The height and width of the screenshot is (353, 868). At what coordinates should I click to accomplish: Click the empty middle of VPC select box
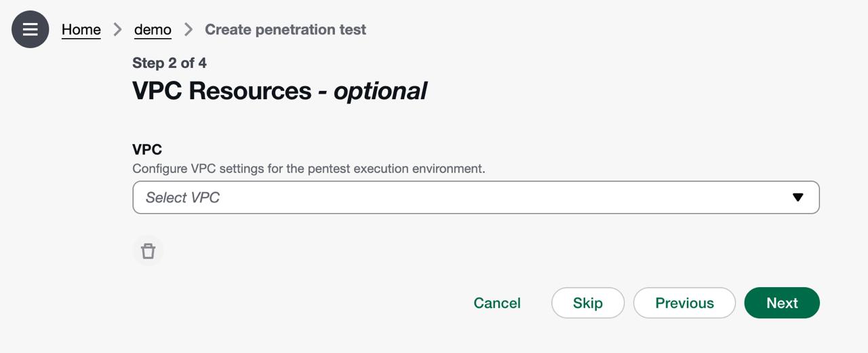click(475, 198)
